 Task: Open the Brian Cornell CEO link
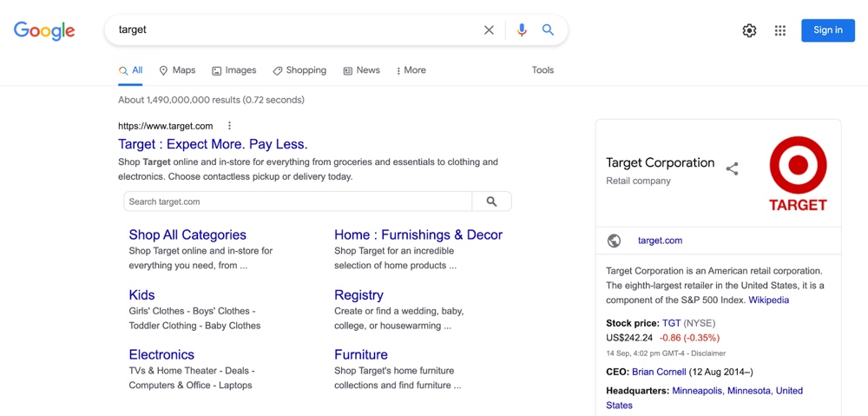659,372
